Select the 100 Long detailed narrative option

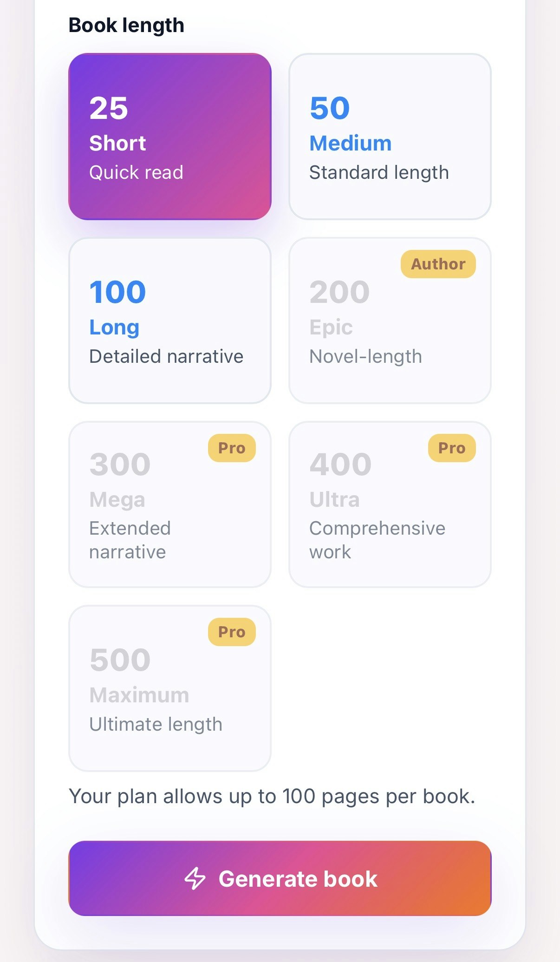[170, 319]
